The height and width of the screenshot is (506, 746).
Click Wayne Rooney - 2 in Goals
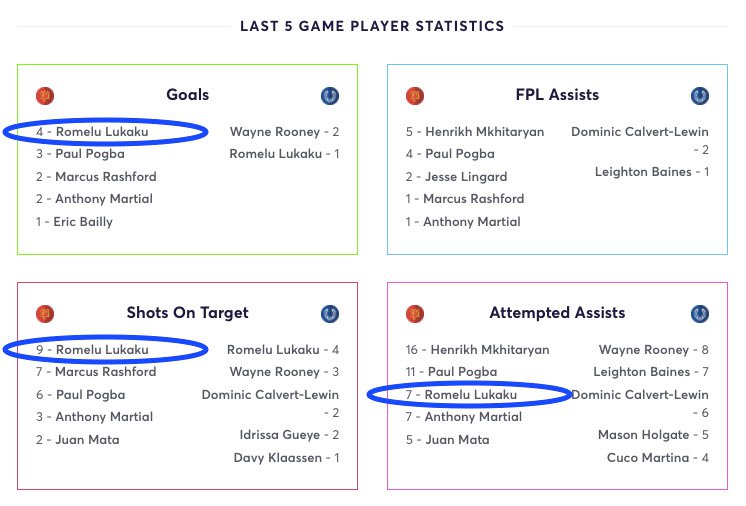[x=285, y=132]
